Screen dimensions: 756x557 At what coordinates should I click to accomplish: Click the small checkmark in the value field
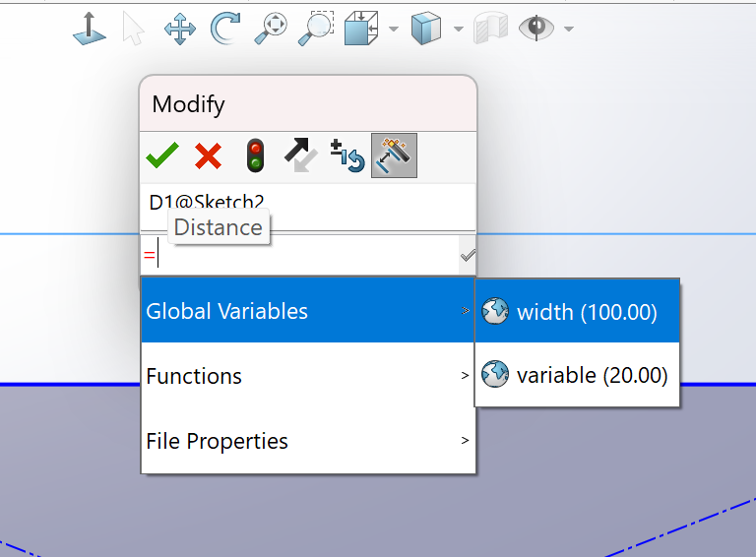[468, 255]
